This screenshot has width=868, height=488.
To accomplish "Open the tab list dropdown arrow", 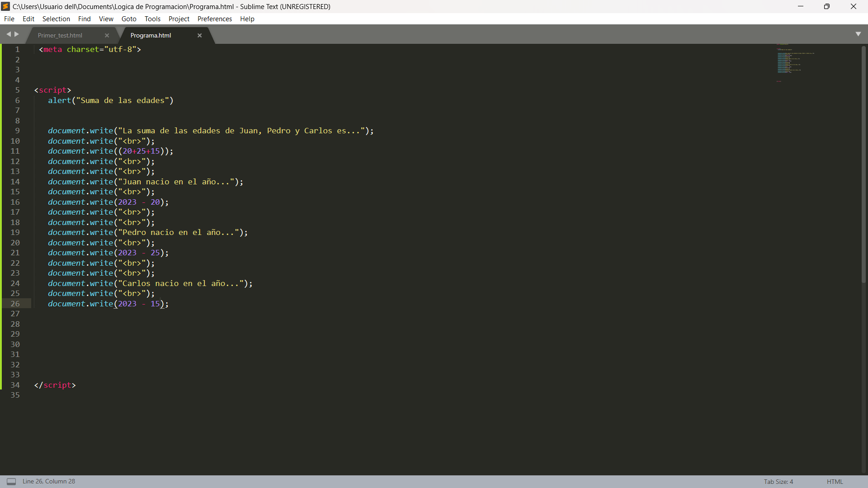I will tap(858, 34).
